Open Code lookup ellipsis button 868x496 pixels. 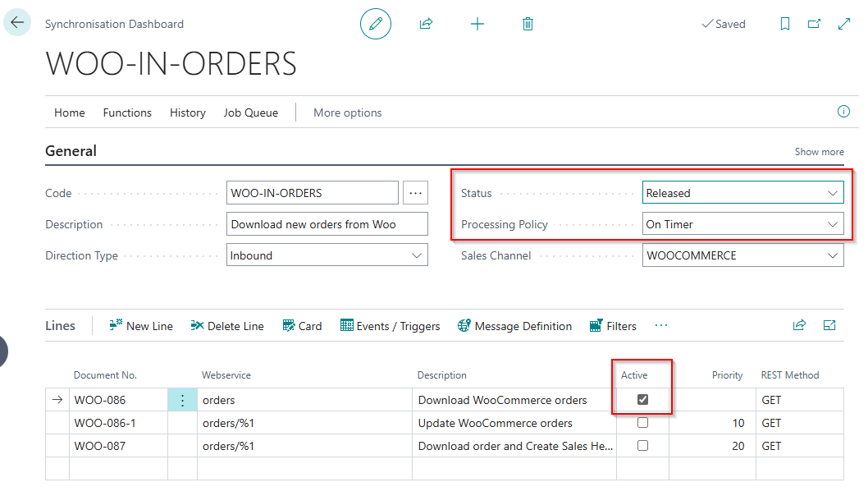click(x=415, y=193)
